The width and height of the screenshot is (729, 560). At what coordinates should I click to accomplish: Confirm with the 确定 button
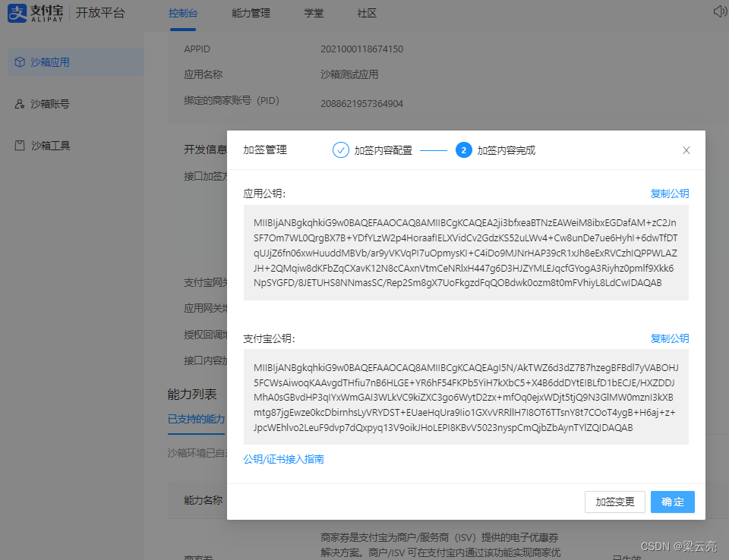[x=672, y=502]
